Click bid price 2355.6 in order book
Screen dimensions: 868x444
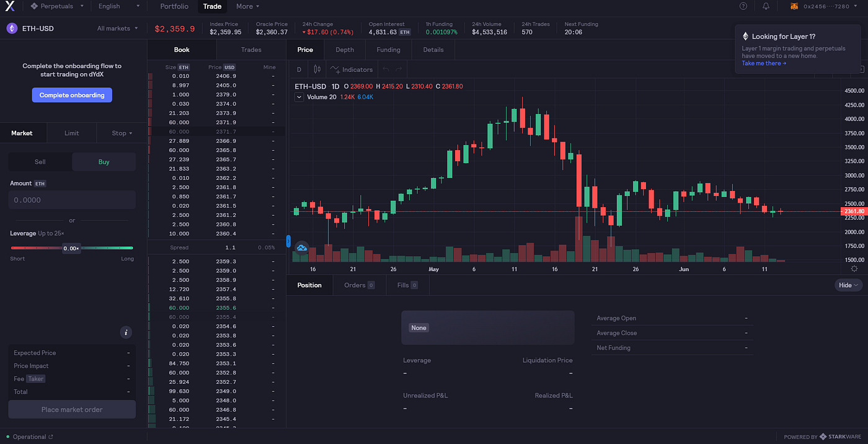(226, 308)
